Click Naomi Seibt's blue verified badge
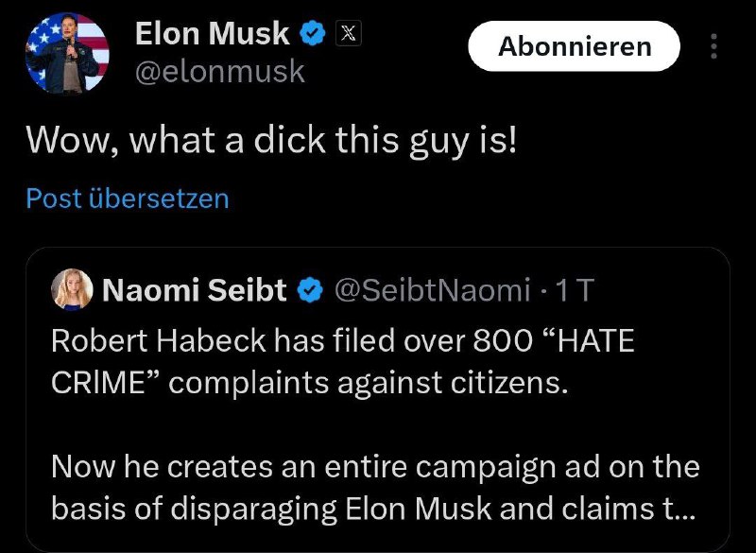756x553 pixels. [310, 291]
